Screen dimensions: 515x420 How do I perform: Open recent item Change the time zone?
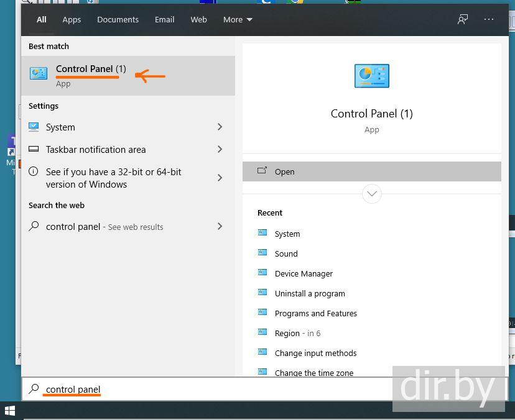click(314, 373)
